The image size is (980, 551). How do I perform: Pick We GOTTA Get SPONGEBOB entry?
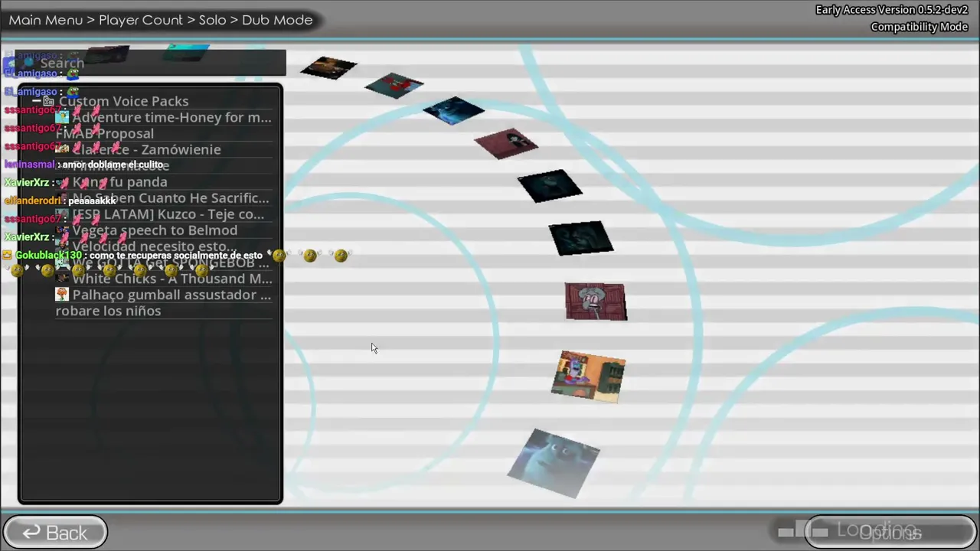(x=171, y=262)
